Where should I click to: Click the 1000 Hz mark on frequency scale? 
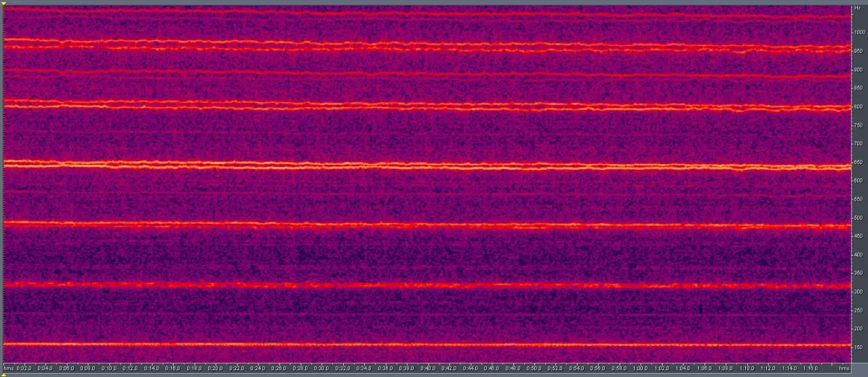click(859, 33)
